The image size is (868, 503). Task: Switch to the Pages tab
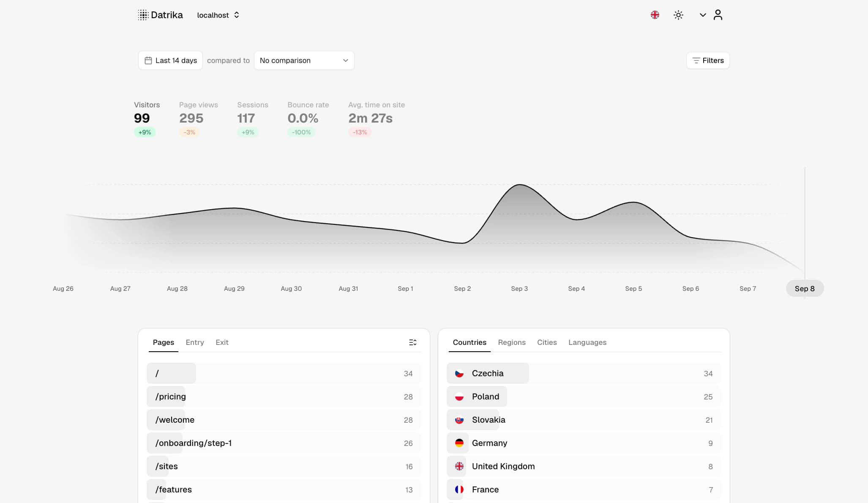[163, 342]
